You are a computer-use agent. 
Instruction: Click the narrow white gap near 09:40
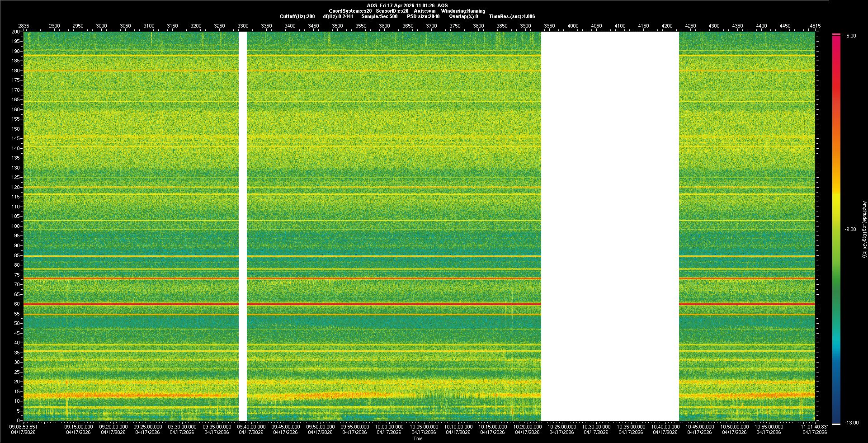pyautogui.click(x=243, y=226)
